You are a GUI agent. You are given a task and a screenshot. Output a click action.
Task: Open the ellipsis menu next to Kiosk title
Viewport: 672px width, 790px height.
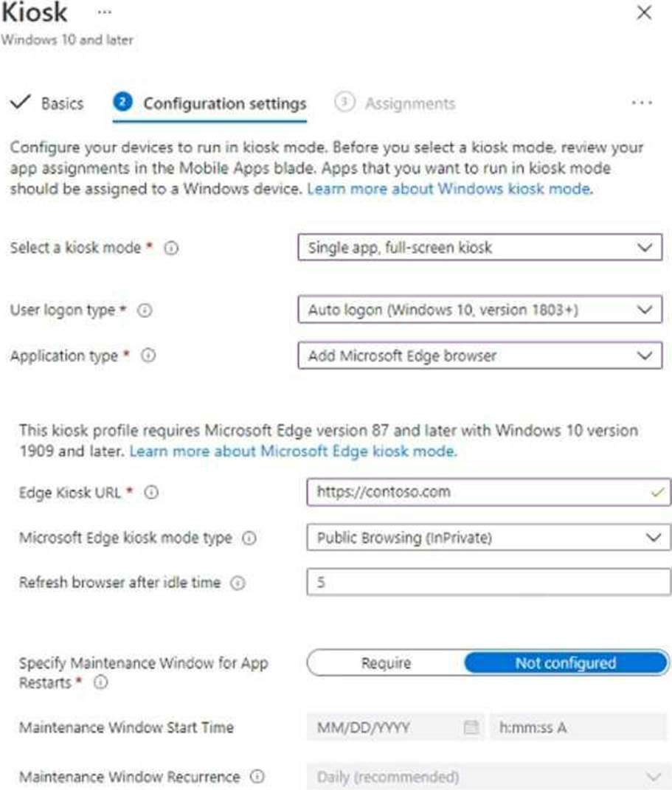(x=104, y=13)
